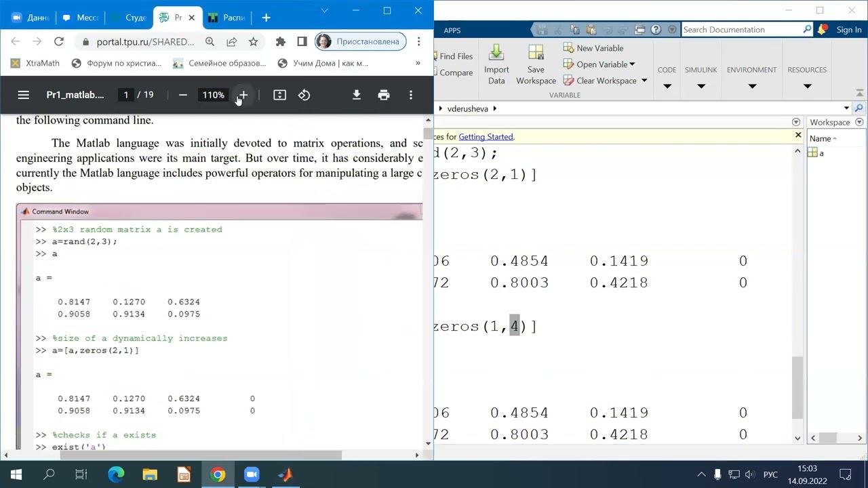This screenshot has height=488, width=868.
Task: Open a new Chrome tab
Action: coord(266,18)
